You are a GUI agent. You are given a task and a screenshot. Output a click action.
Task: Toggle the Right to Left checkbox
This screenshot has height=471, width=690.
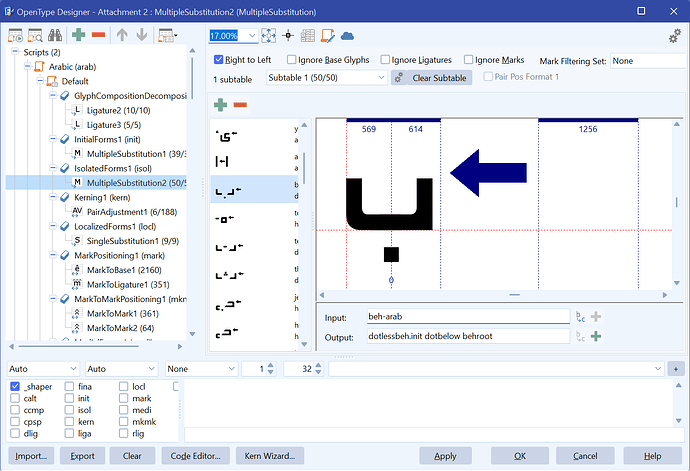(x=218, y=59)
